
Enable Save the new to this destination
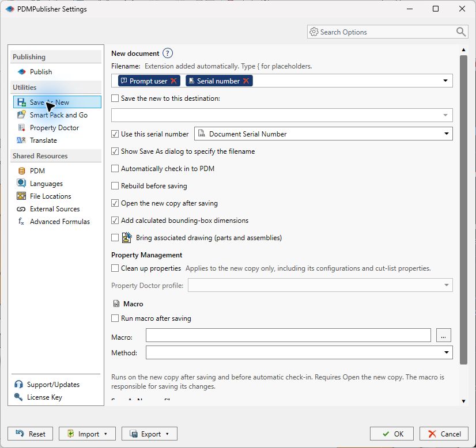coord(115,98)
